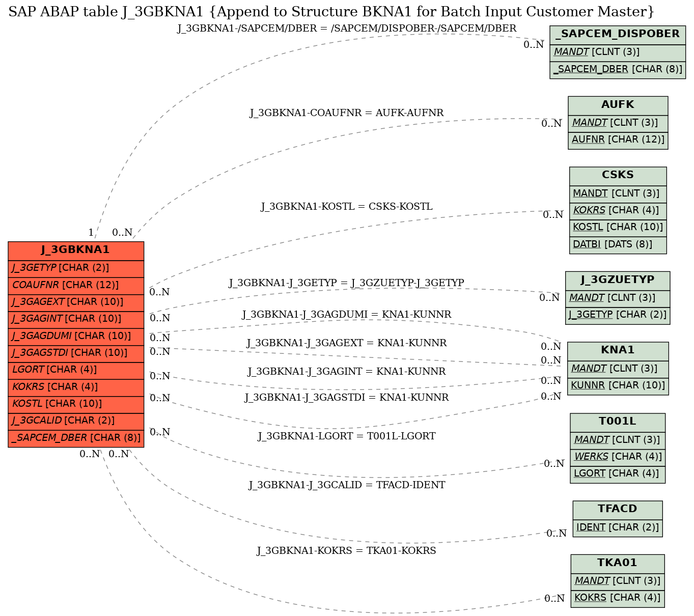Open the J_3GZUETYP table header
The width and height of the screenshot is (694, 616).
point(618,281)
